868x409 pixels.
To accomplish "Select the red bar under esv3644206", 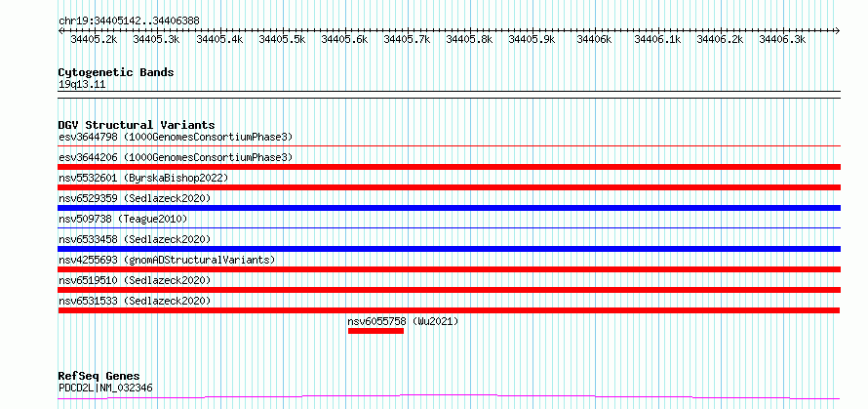I will [450, 167].
